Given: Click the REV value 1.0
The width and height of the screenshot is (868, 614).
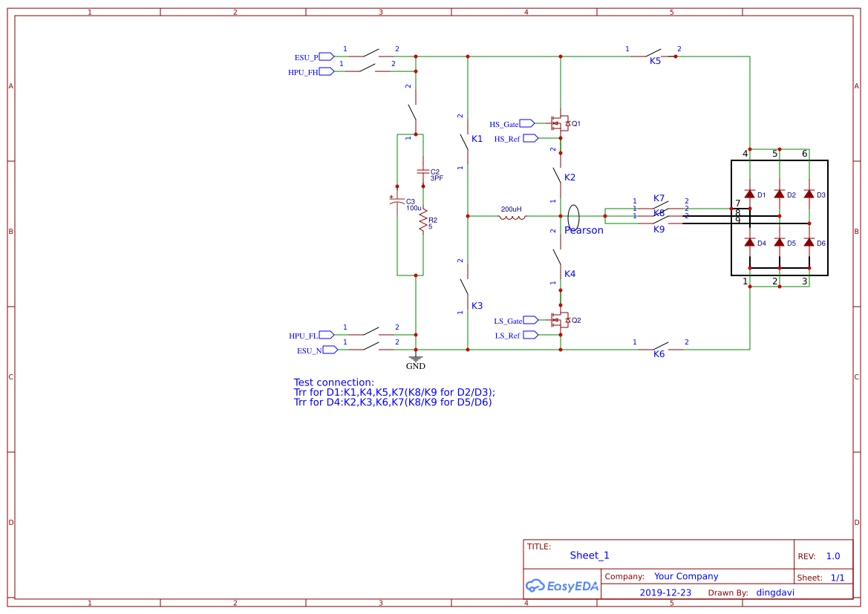Looking at the screenshot, I should [x=833, y=556].
